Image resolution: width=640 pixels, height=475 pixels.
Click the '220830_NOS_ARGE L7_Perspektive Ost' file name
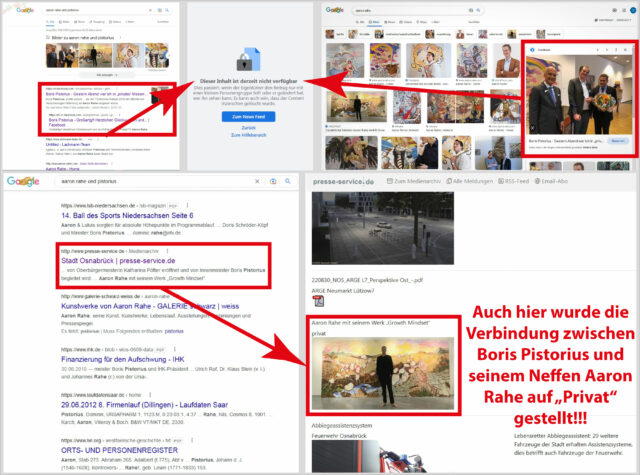(367, 280)
